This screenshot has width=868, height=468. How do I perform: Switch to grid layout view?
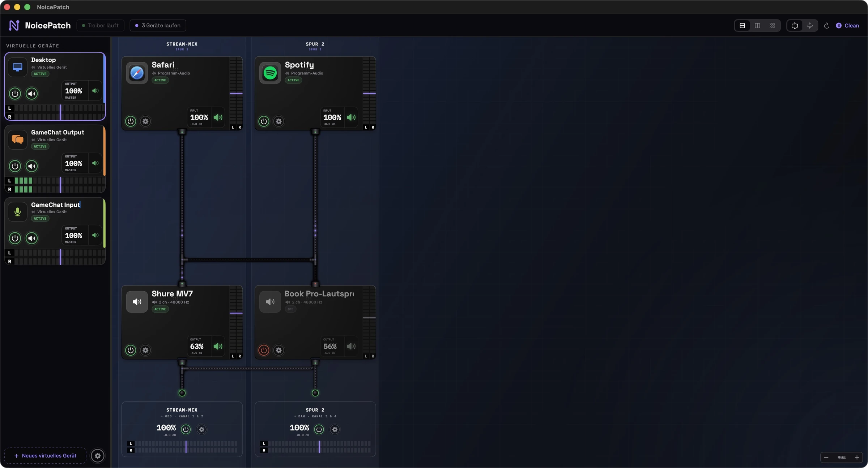pyautogui.click(x=772, y=26)
